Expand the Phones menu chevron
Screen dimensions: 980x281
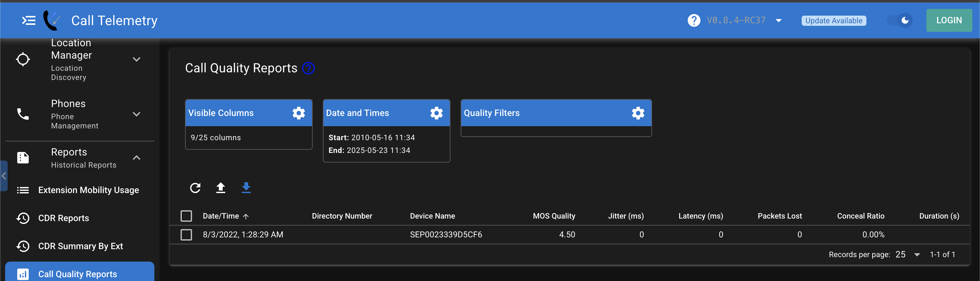coord(137,114)
